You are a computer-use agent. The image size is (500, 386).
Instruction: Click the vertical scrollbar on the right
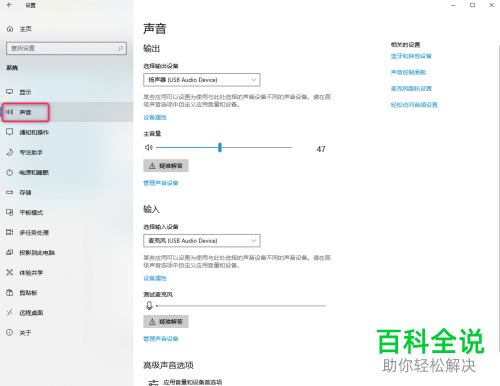pos(499,198)
